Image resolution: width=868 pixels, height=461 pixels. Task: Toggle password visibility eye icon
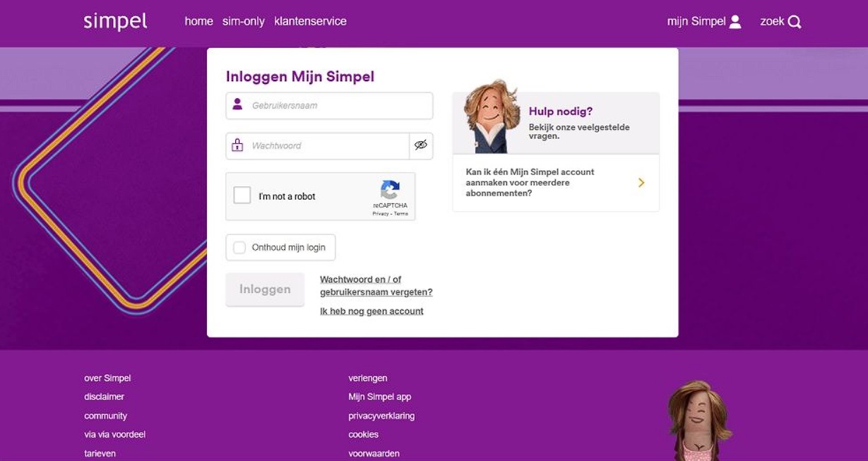click(x=421, y=145)
